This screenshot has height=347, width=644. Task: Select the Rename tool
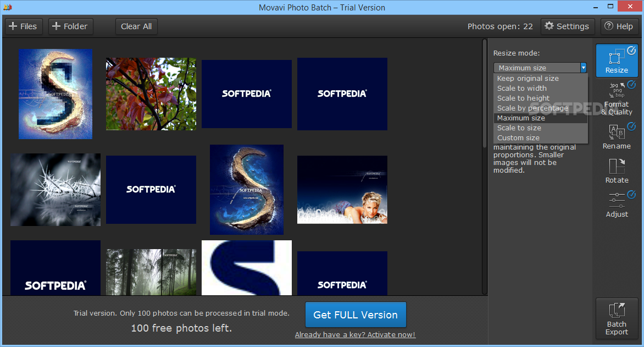coord(617,136)
